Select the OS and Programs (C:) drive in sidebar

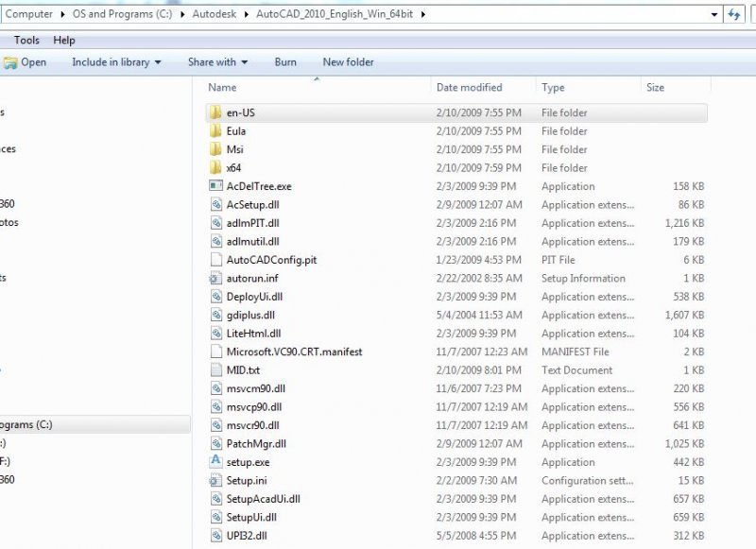94,424
